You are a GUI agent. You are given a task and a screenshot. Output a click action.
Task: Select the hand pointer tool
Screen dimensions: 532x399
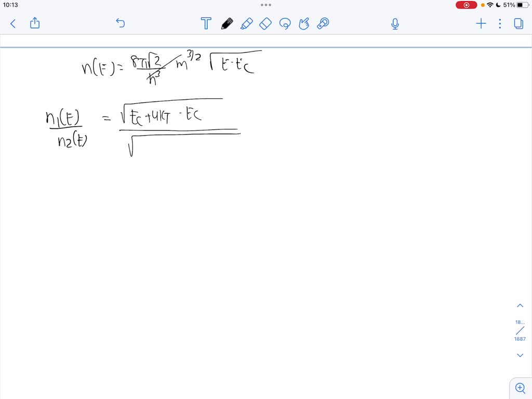click(304, 23)
